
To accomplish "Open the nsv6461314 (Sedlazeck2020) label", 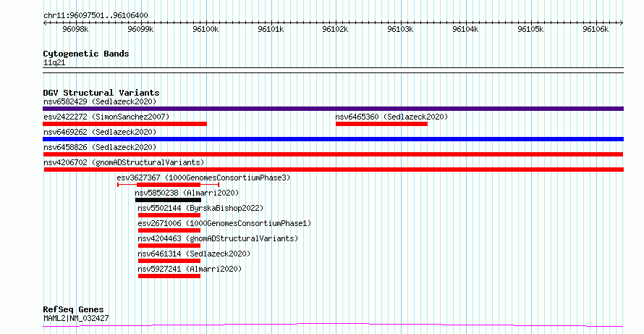I will click(194, 254).
